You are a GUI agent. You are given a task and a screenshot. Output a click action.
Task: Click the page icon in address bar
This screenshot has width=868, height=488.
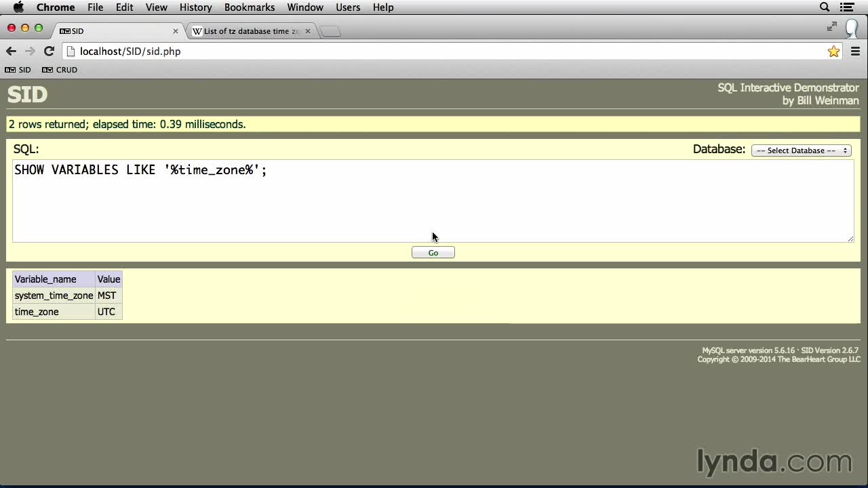[x=71, y=52]
